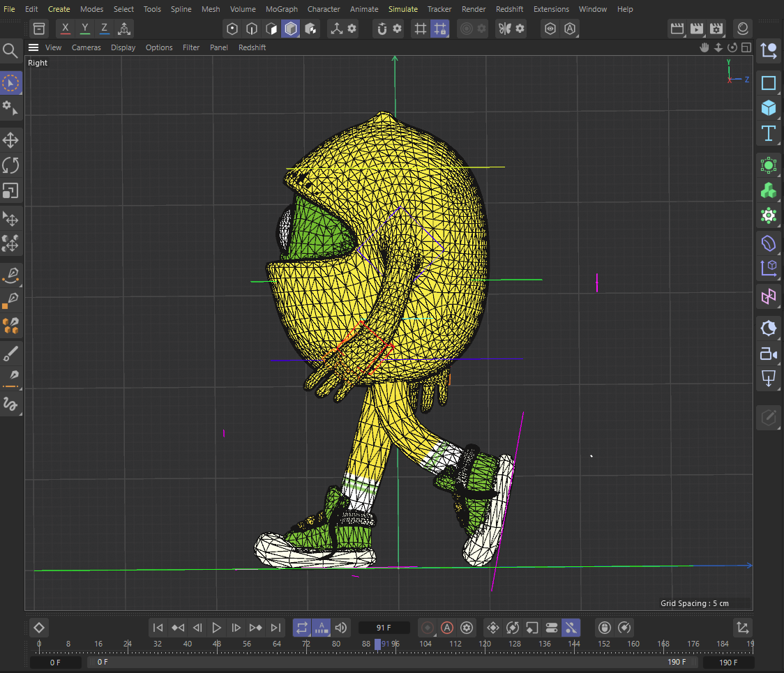
Task: Open the Display viewport menu
Action: 123,47
